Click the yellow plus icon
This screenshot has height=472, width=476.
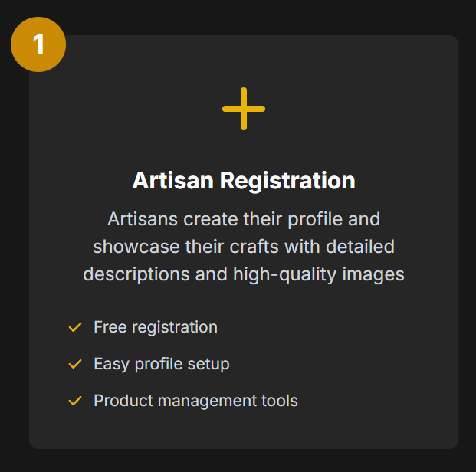coord(244,109)
